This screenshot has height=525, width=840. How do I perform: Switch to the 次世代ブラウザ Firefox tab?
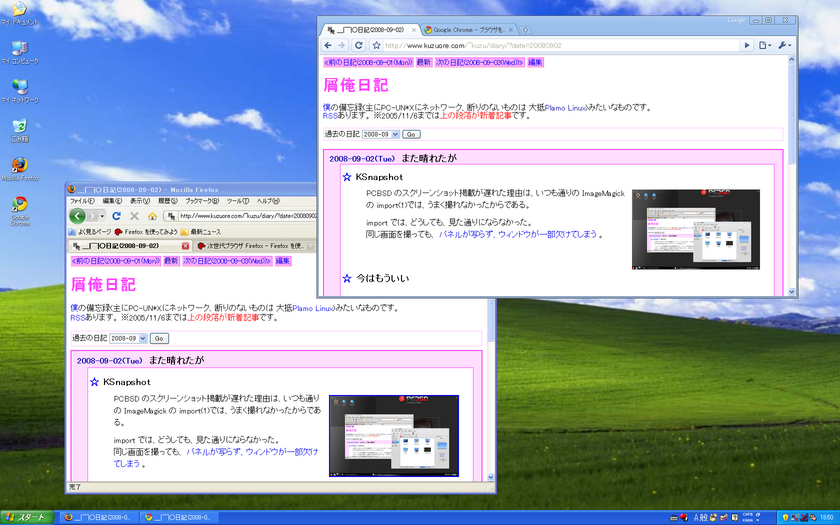tap(251, 246)
